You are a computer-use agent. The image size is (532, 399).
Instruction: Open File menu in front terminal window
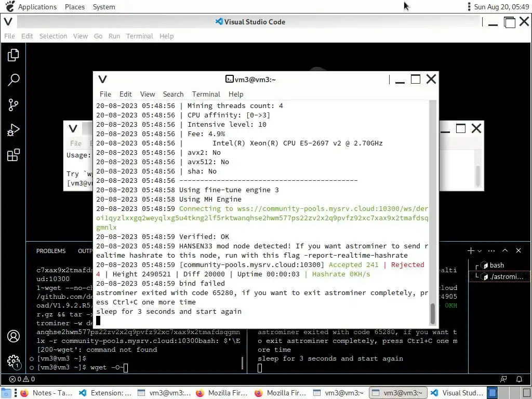(x=105, y=95)
